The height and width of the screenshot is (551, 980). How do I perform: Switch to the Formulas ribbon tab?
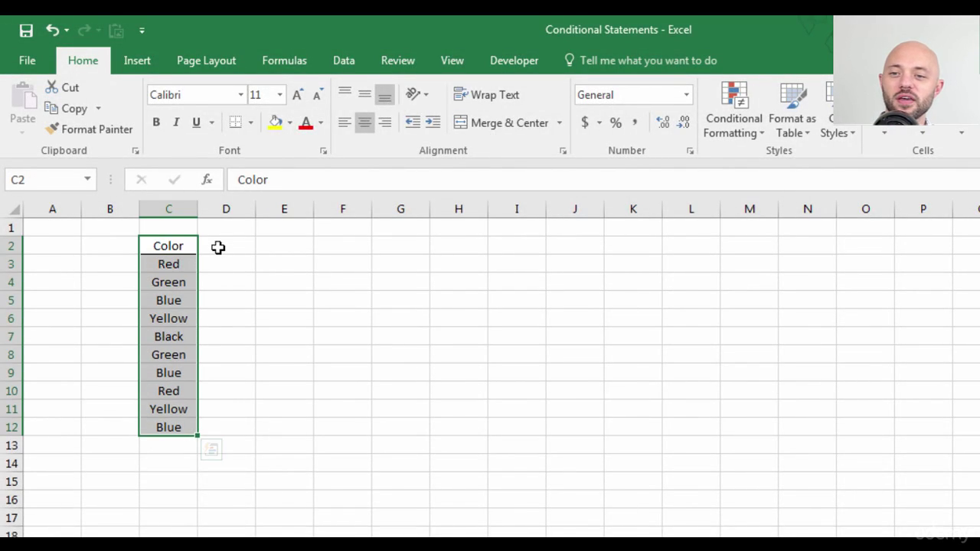pos(284,60)
